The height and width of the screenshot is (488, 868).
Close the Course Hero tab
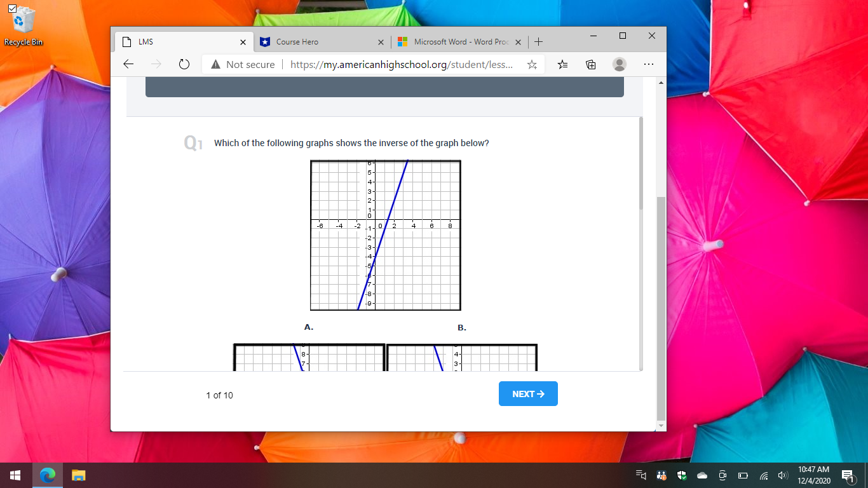(x=381, y=42)
